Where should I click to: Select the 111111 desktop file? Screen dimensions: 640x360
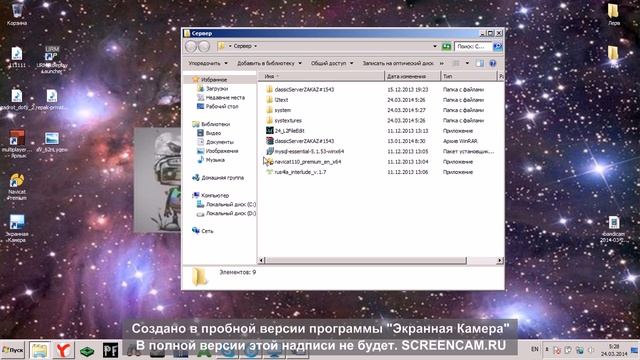(x=17, y=58)
